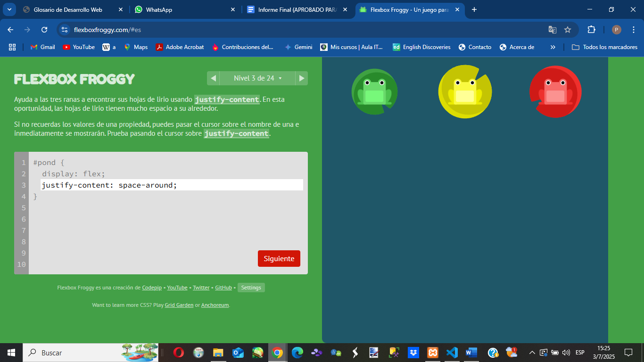This screenshot has width=644, height=362.
Task: Go back in browser history
Action: (x=10, y=30)
